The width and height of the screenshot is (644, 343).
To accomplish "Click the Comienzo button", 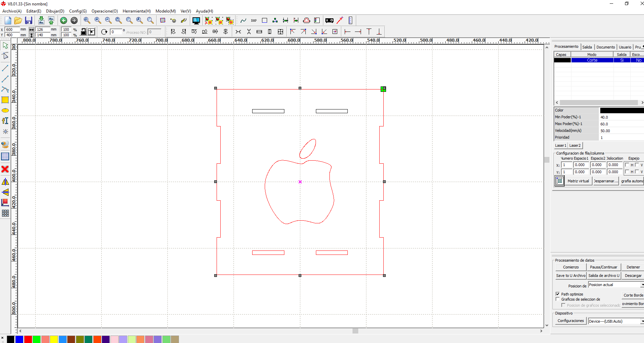I will (571, 267).
